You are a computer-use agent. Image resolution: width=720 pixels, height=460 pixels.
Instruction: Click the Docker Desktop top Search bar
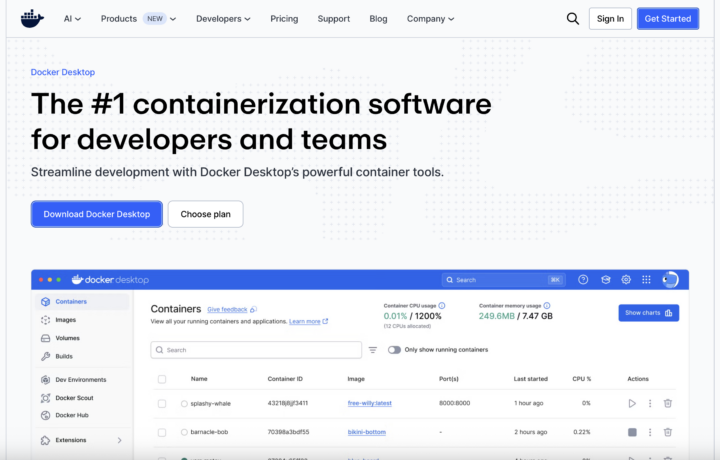(504, 280)
